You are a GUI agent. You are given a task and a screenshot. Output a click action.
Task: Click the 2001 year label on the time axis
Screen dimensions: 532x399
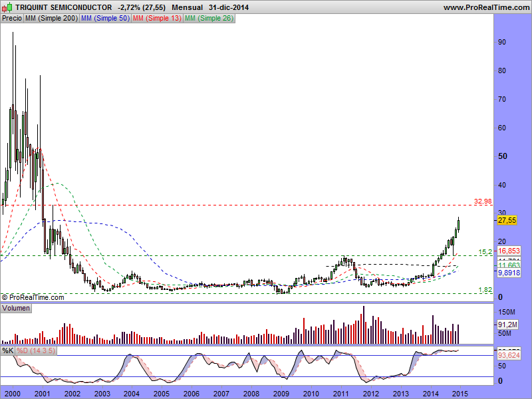pyautogui.click(x=43, y=394)
